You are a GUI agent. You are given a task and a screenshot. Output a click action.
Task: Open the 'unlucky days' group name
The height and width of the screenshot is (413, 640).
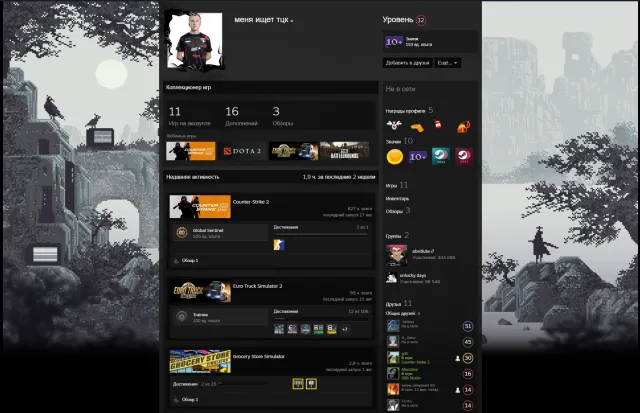coord(413,275)
